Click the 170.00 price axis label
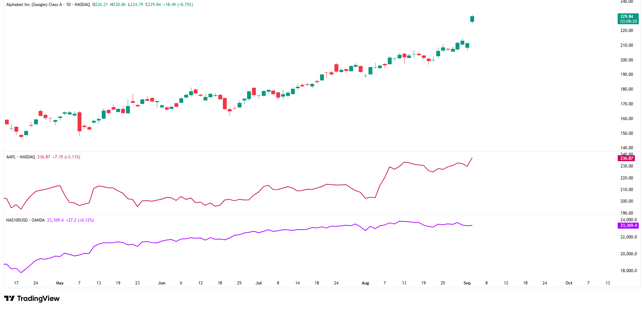 point(626,104)
